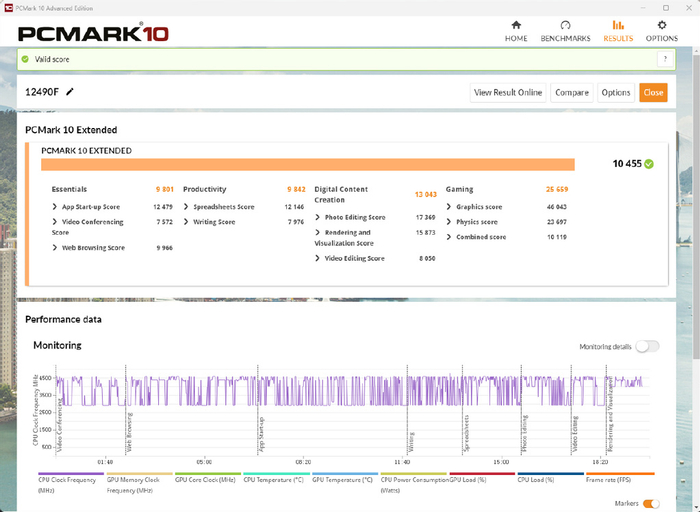This screenshot has width=700, height=512.
Task: Expand Rendering and Visualization Score details
Action: (x=317, y=233)
